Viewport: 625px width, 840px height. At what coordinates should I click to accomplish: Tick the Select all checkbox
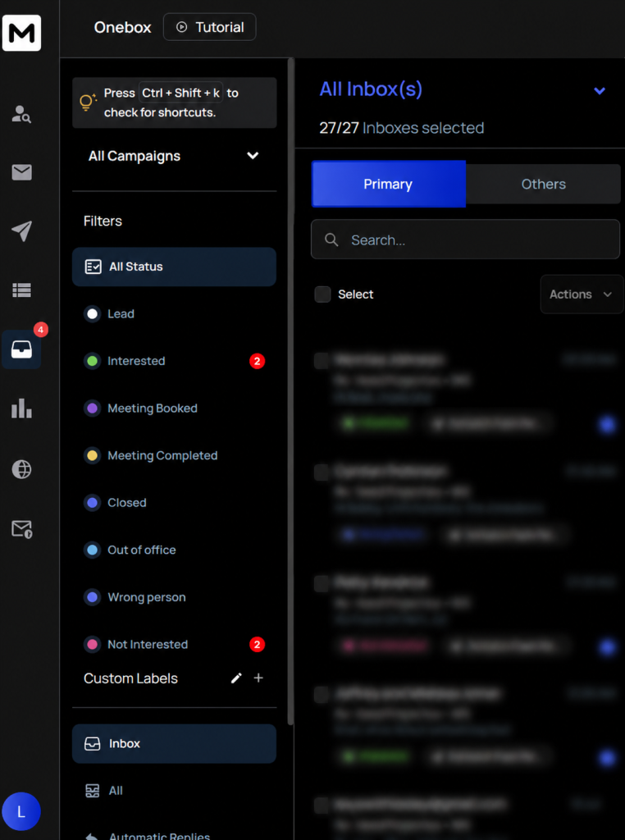[x=322, y=294]
